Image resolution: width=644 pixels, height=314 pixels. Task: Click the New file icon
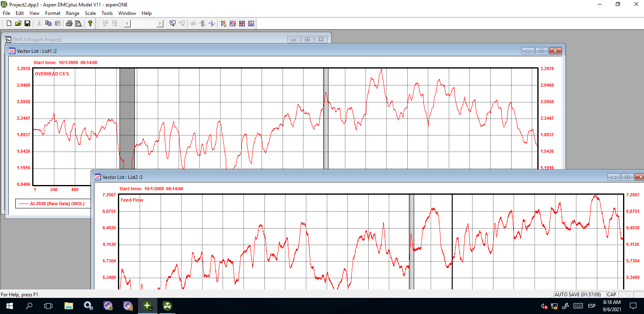(9, 24)
